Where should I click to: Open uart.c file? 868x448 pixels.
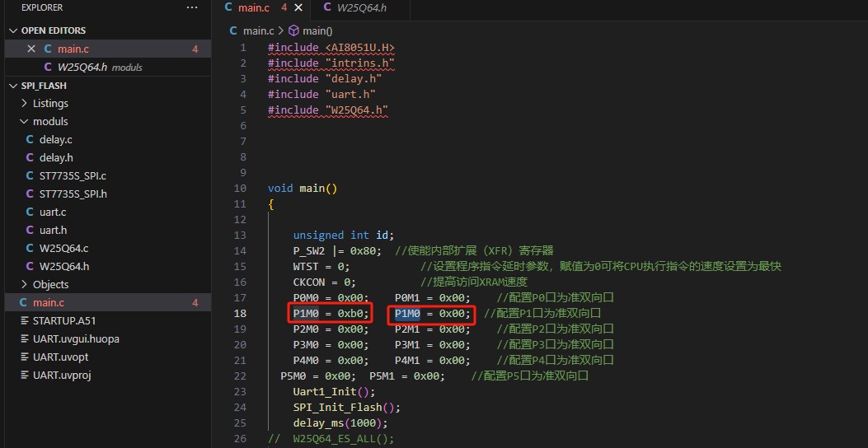(x=53, y=212)
